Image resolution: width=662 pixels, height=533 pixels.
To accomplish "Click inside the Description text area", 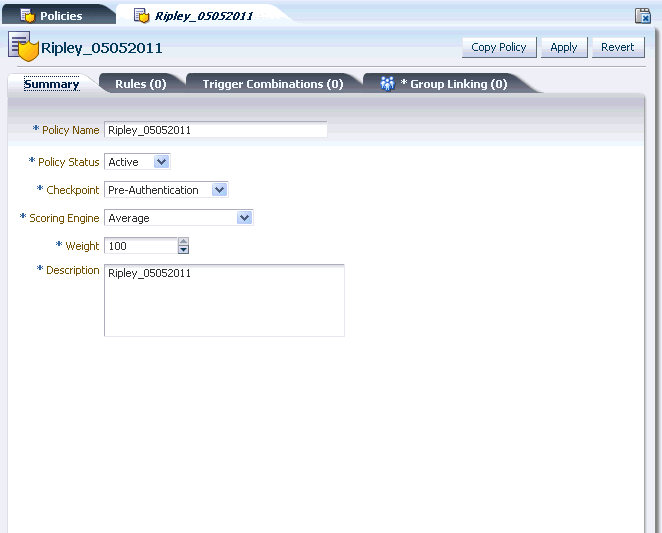I will [224, 300].
